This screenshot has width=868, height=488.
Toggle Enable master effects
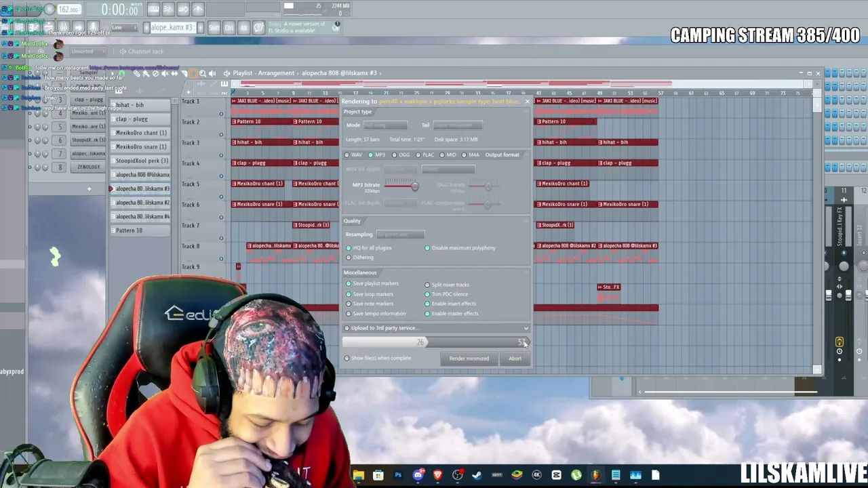pyautogui.click(x=452, y=314)
